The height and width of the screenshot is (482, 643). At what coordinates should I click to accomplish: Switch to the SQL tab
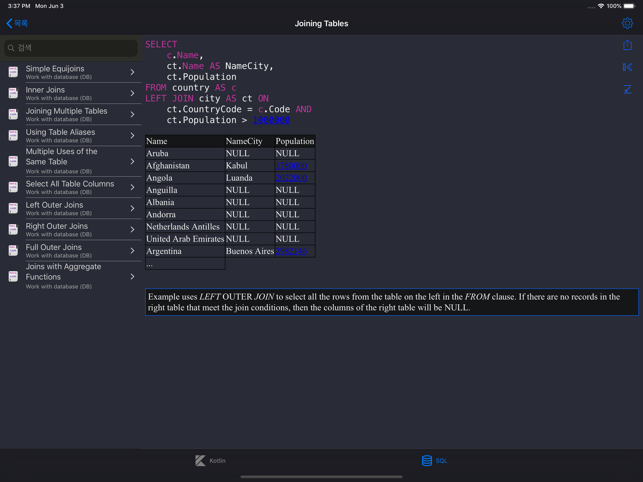click(434, 461)
